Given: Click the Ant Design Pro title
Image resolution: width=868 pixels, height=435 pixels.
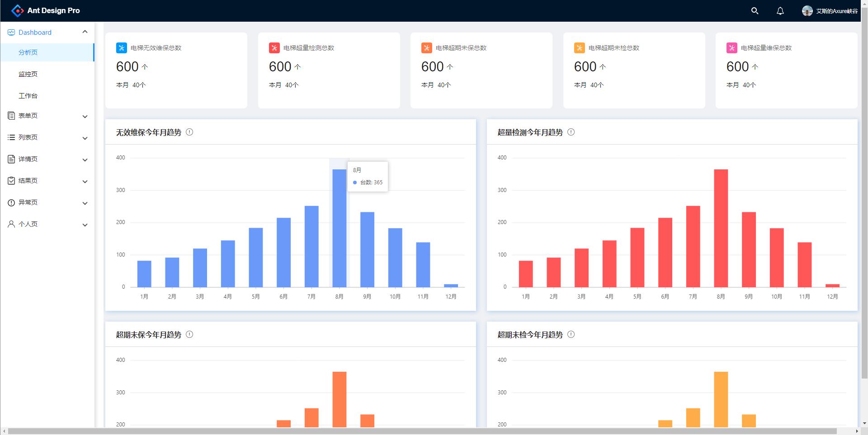Looking at the screenshot, I should [53, 10].
